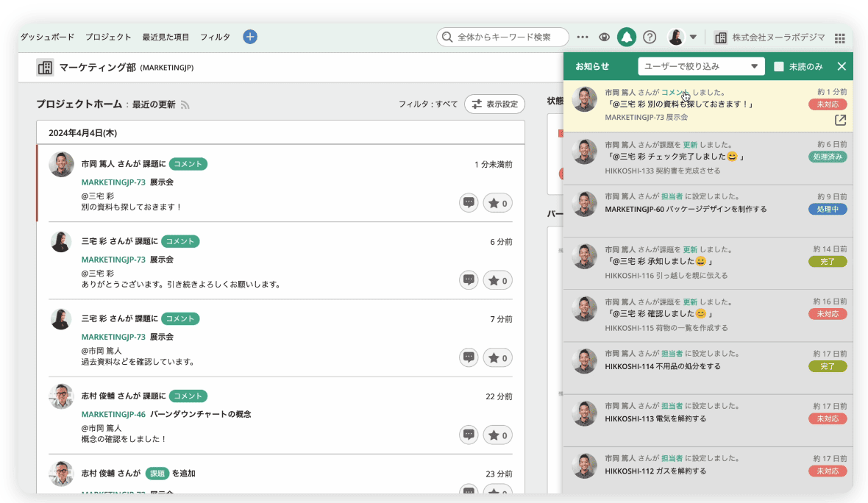The image size is (868, 503).
Task: Open the user profile avatar dropdown
Action: pyautogui.click(x=682, y=37)
